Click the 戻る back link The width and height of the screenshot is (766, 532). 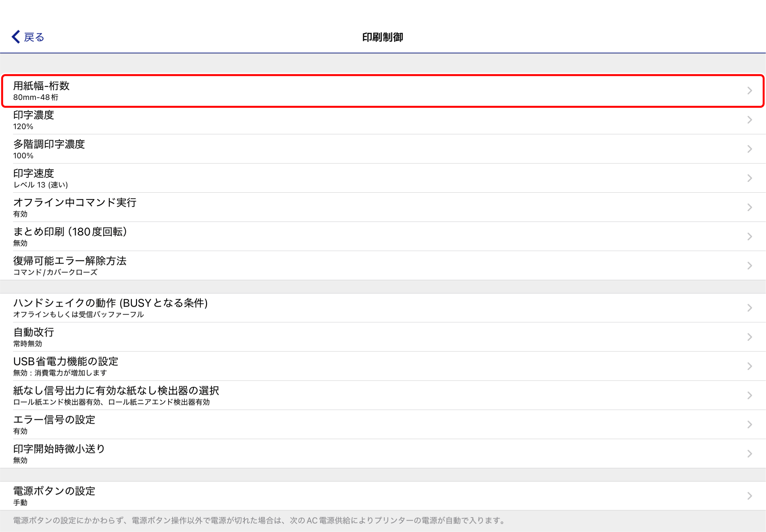coord(34,37)
